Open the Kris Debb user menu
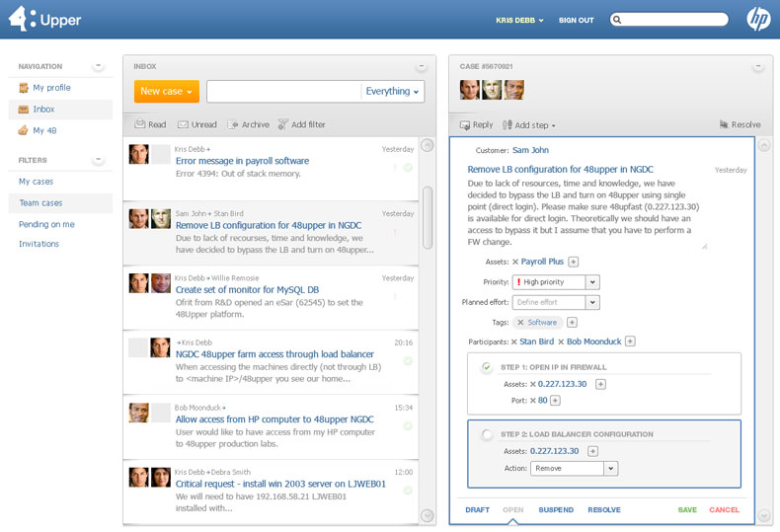This screenshot has width=780, height=532. [x=519, y=21]
